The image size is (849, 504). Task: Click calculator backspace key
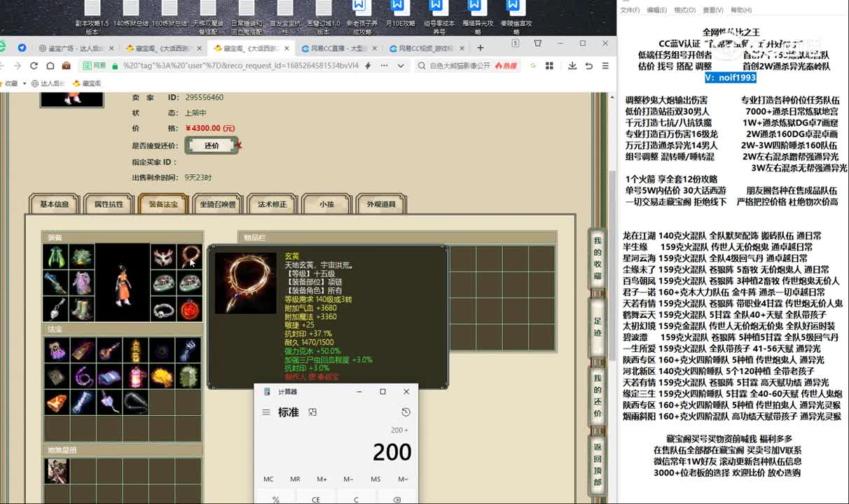pyautogui.click(x=397, y=499)
